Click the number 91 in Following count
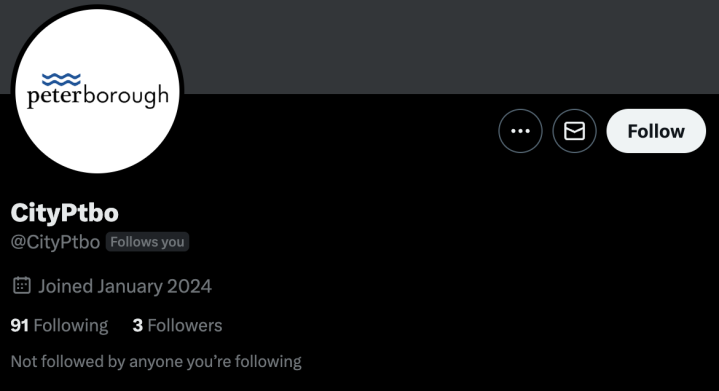The image size is (719, 391). click(20, 325)
